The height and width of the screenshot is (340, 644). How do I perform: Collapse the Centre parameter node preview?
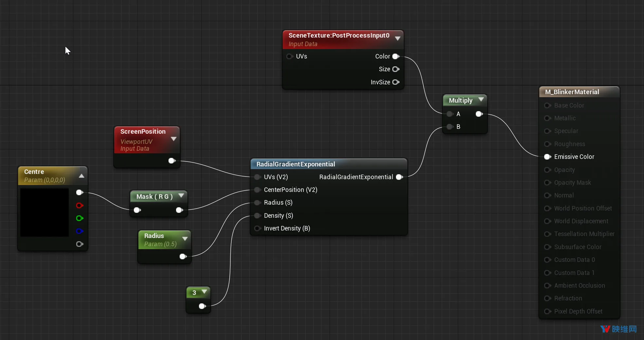pyautogui.click(x=81, y=176)
